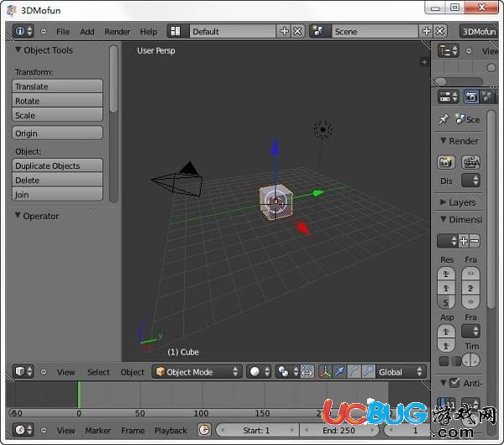Open the 3D viewport Select menu
Viewport: 504px width, 445px height.
(x=98, y=372)
